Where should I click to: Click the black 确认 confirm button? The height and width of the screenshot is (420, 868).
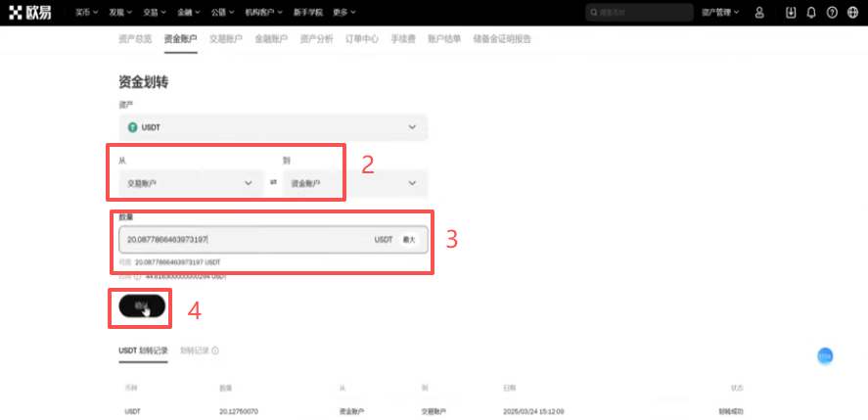click(x=142, y=305)
